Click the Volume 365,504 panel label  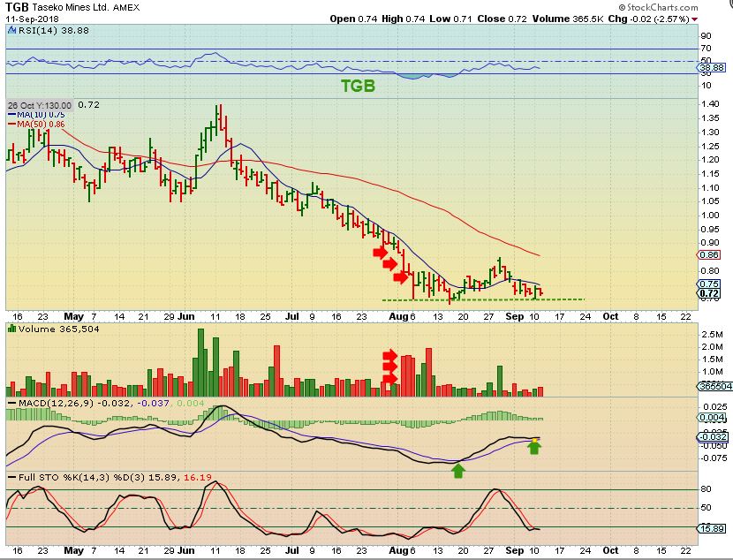tap(59, 329)
